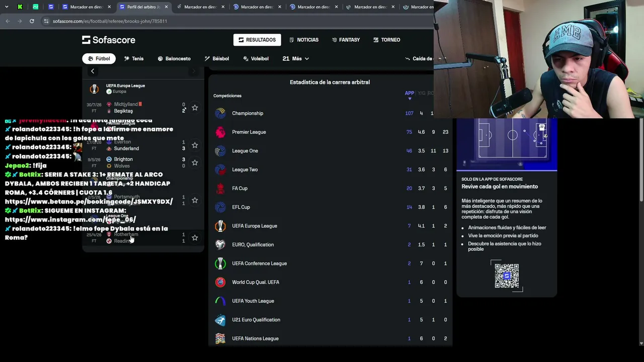Click the football pitch animation preview
This screenshot has width=644, height=362.
(x=507, y=144)
